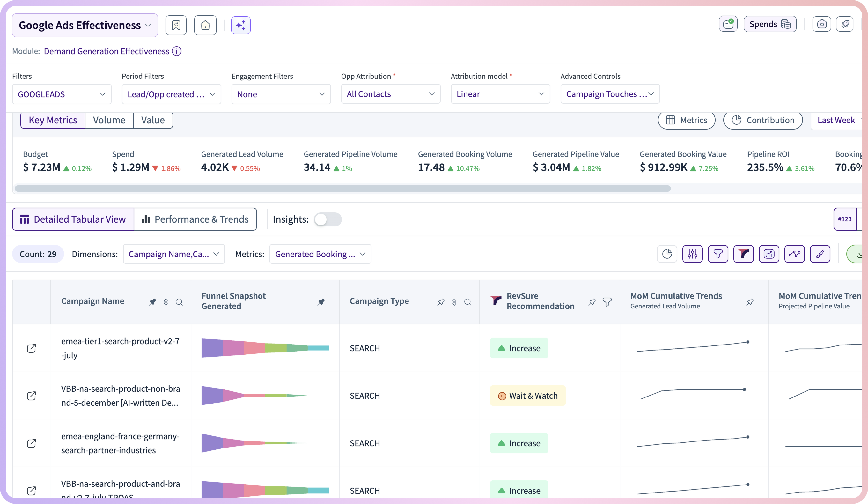
Task: Click pin icon on Funnel Snapshot Generated column
Action: [x=321, y=302]
